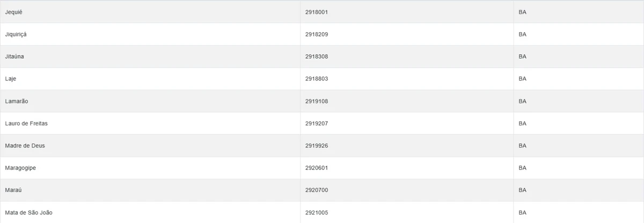Select the code 2920601 cell

pyautogui.click(x=316, y=168)
